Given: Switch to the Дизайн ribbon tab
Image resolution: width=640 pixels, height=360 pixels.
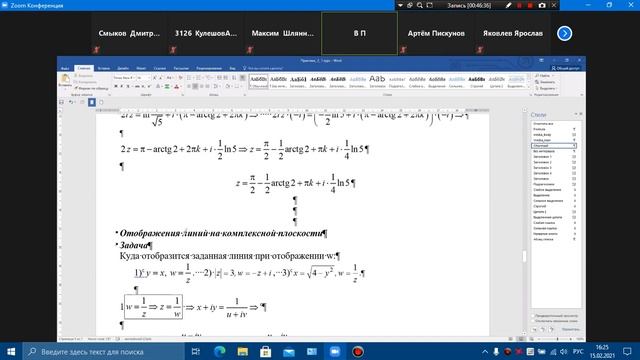Looking at the screenshot, I should (x=123, y=69).
